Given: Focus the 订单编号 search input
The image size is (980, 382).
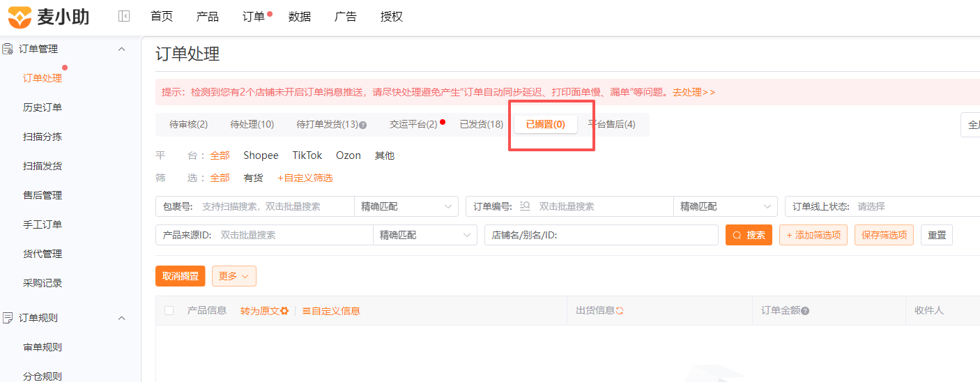Looking at the screenshot, I should click(x=604, y=206).
